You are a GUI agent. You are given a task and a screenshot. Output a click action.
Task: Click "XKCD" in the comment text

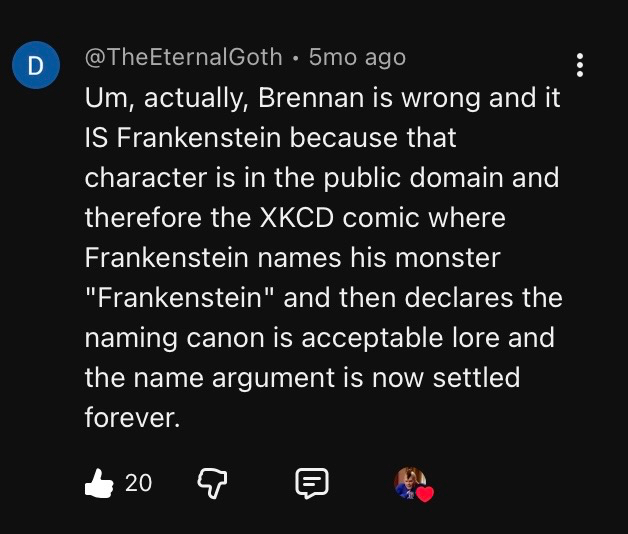point(309,217)
